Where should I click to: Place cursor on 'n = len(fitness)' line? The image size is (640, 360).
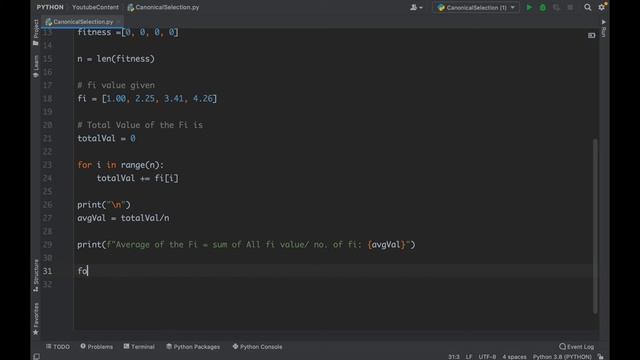(x=116, y=59)
